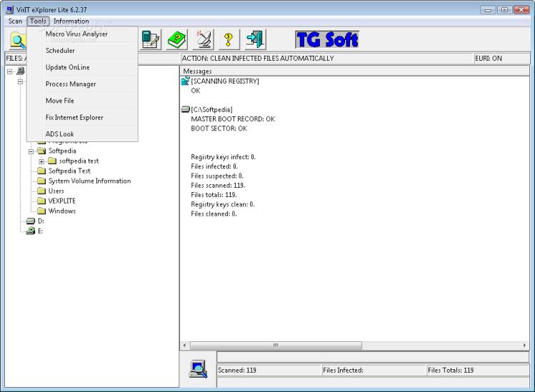Select the Users folder label
This screenshot has width=535, height=392.
point(56,191)
